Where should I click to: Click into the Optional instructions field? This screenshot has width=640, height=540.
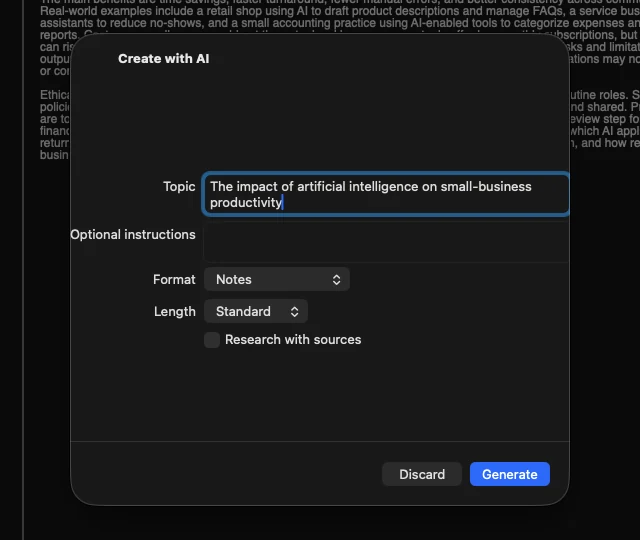click(386, 242)
